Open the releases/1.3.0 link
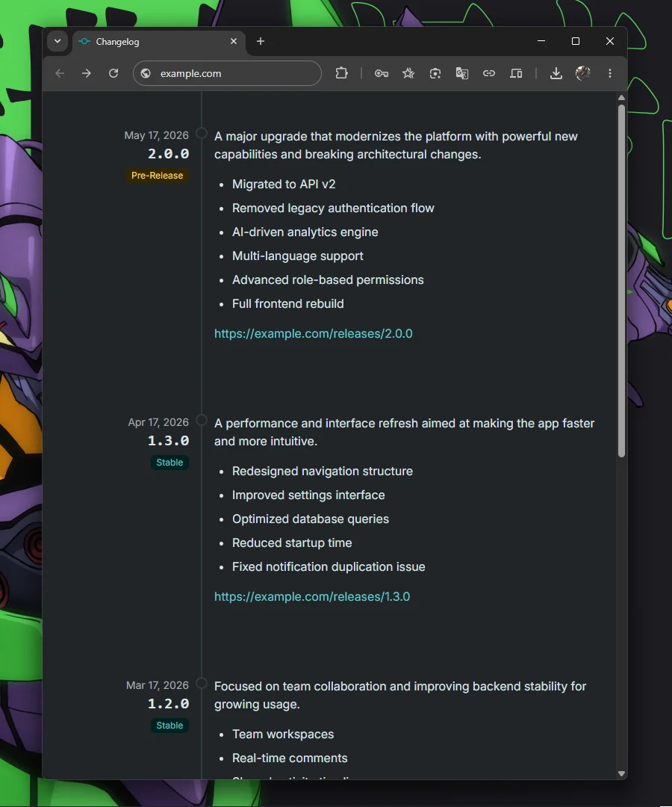This screenshot has width=672, height=807. [312, 596]
